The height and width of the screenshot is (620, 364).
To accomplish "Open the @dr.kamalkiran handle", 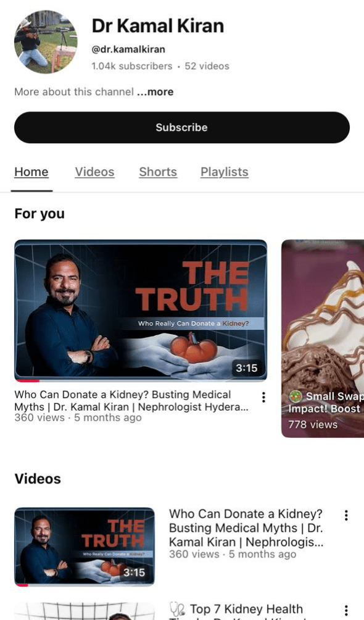I will pos(128,49).
